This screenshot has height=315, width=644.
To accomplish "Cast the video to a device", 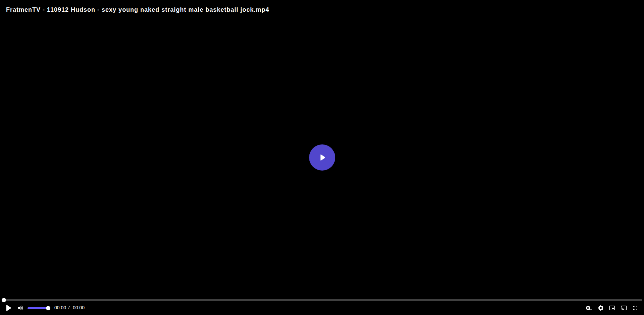I will (x=624, y=308).
